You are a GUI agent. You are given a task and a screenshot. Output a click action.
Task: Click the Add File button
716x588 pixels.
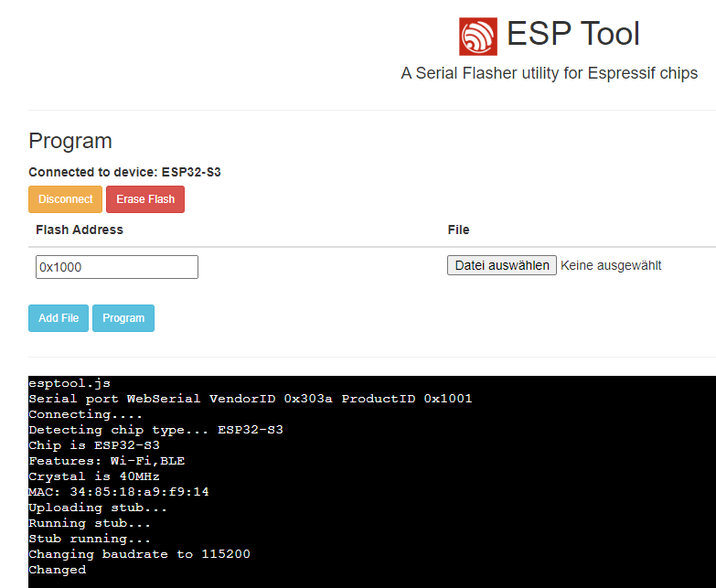pos(59,317)
